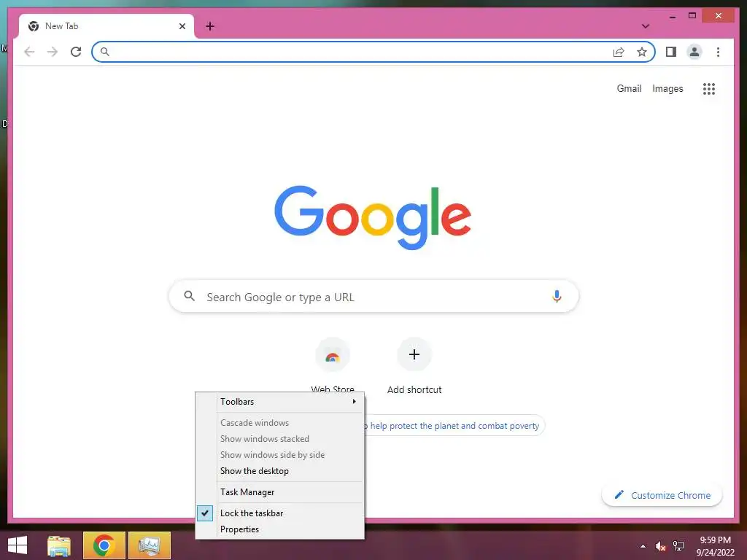The height and width of the screenshot is (560, 747).
Task: Open the Windows Start button
Action: [x=18, y=545]
